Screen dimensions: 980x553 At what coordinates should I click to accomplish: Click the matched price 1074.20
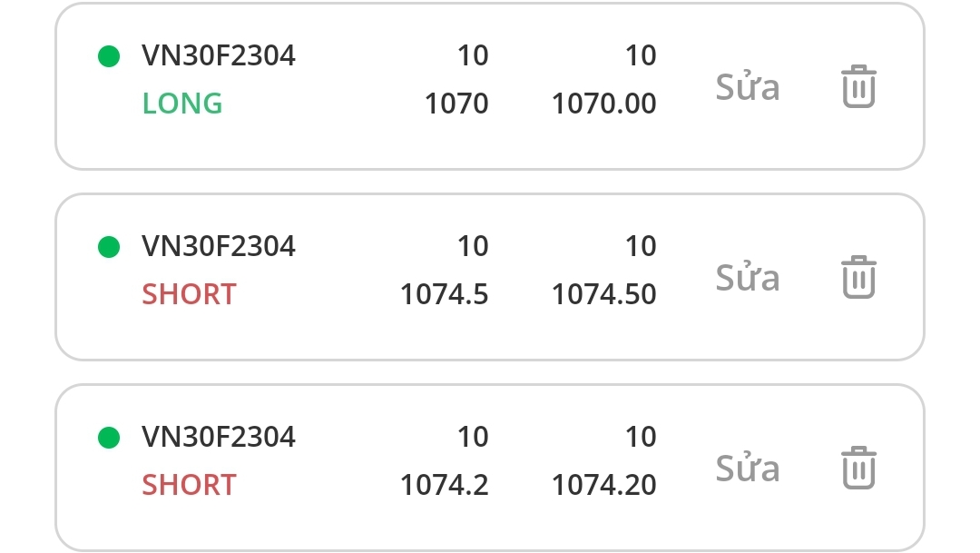(603, 485)
